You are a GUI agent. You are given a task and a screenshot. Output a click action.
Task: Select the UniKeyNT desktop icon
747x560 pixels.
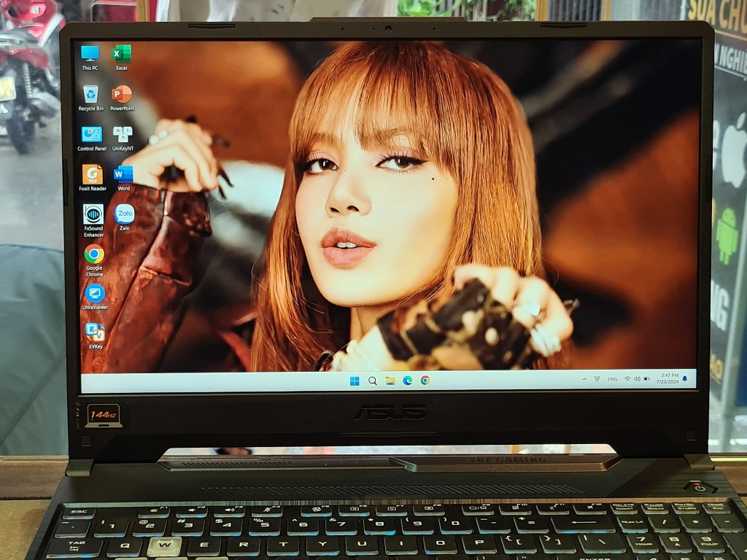point(123,139)
